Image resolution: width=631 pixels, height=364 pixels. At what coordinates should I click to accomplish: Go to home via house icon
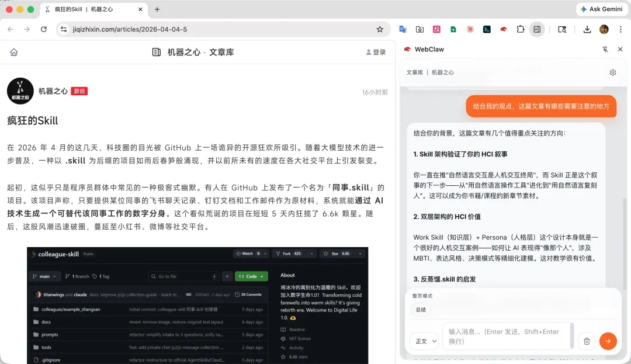coord(14,52)
